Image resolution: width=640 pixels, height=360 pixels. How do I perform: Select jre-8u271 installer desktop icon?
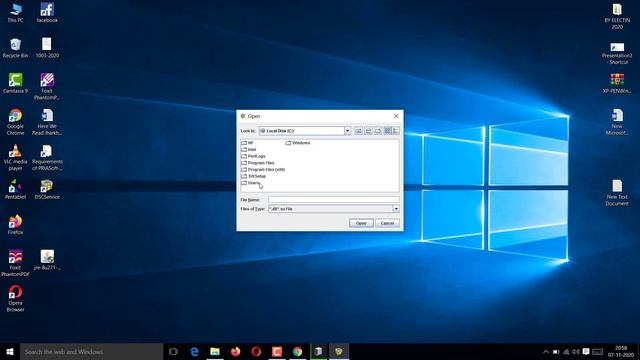47,260
